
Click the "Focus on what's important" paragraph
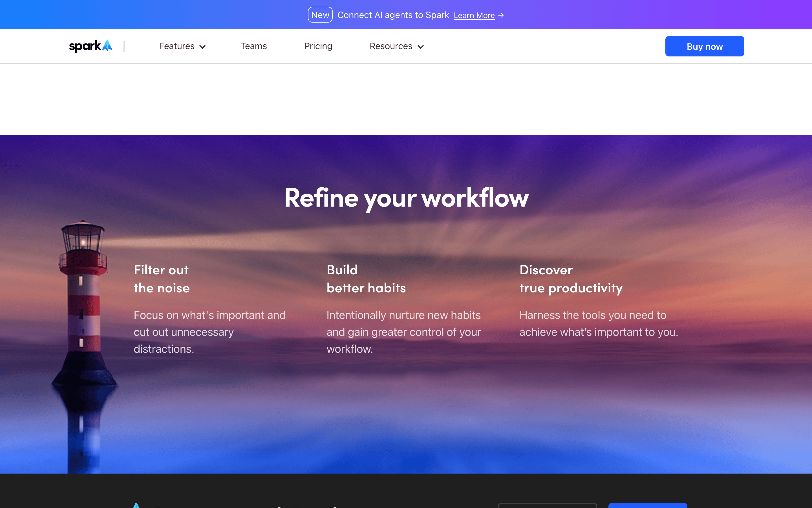210,332
